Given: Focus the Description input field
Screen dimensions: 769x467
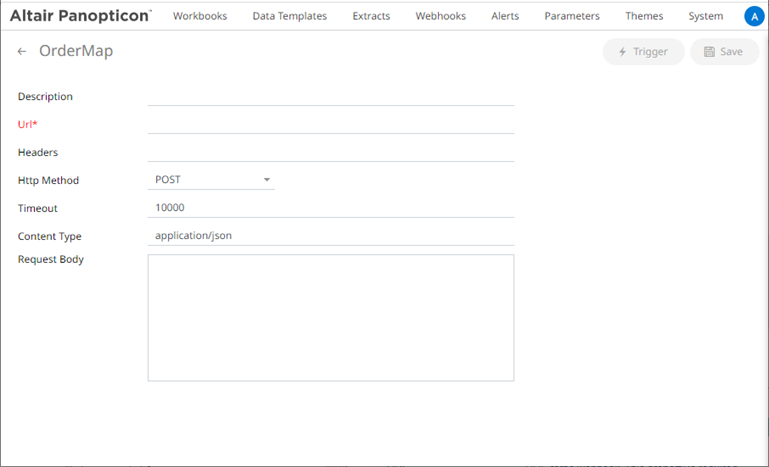Looking at the screenshot, I should 331,97.
